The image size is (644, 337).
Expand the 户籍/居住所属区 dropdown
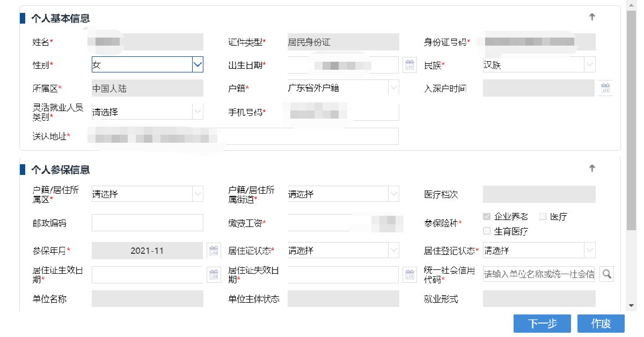point(199,194)
